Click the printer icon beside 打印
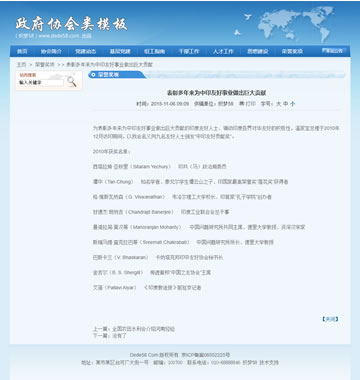The image size is (360, 380). 241,104
